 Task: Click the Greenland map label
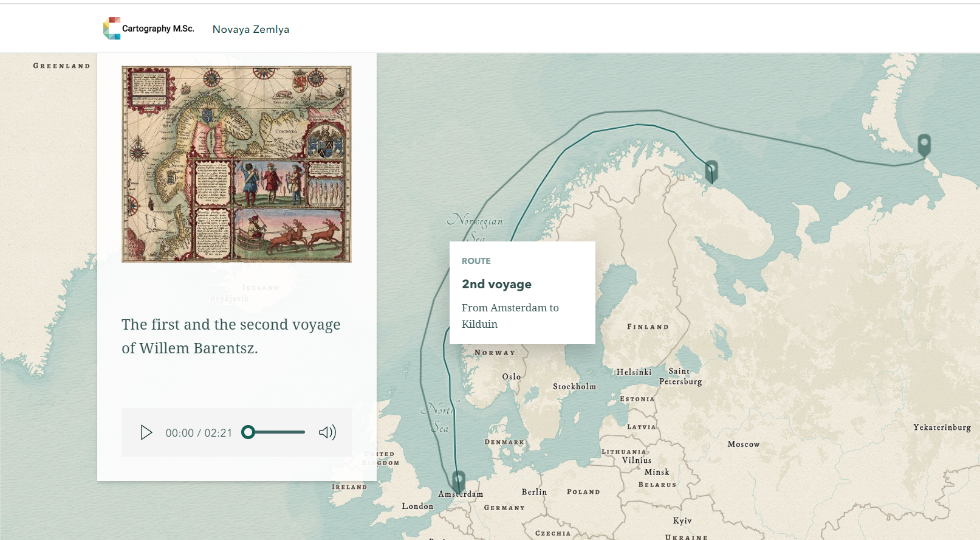61,66
